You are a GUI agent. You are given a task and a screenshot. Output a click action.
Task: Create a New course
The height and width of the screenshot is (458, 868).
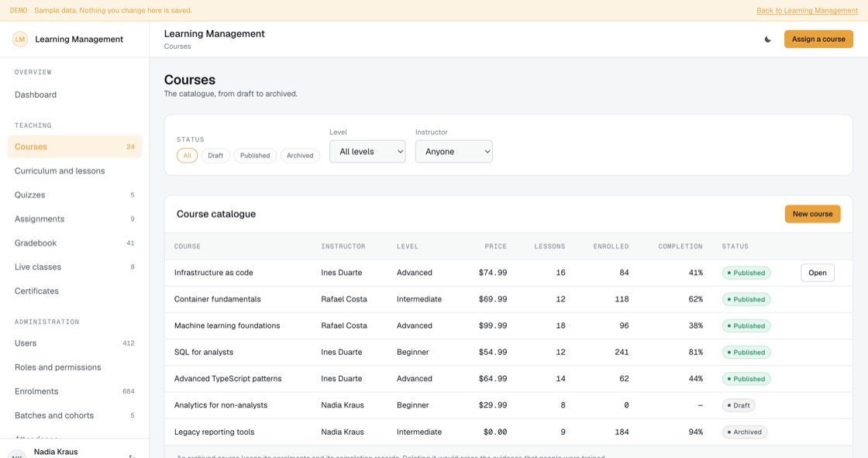pyautogui.click(x=812, y=214)
